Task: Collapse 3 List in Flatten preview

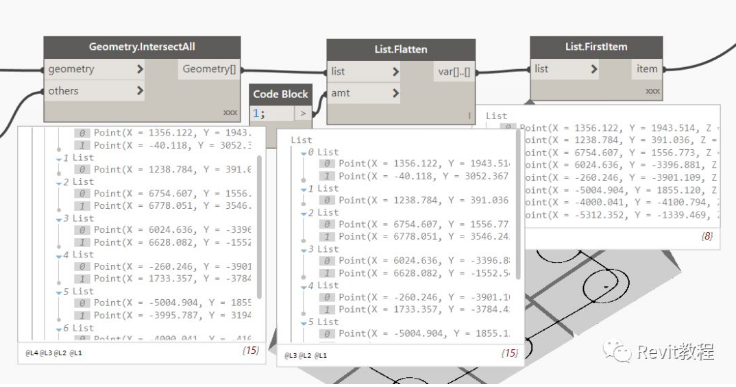Action: point(304,250)
